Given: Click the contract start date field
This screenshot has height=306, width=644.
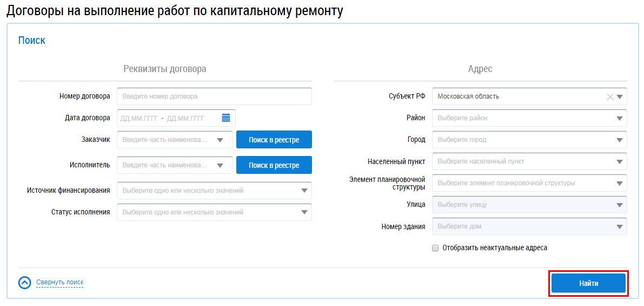Looking at the screenshot, I should (139, 118).
